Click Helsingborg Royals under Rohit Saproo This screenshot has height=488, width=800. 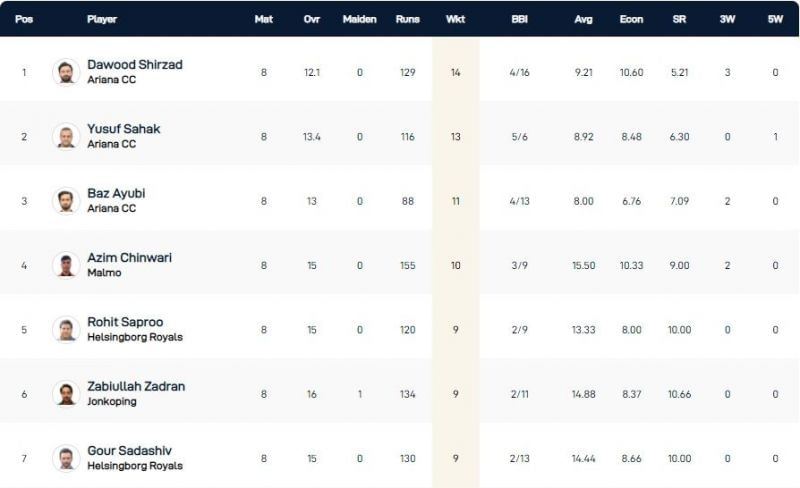tap(135, 337)
